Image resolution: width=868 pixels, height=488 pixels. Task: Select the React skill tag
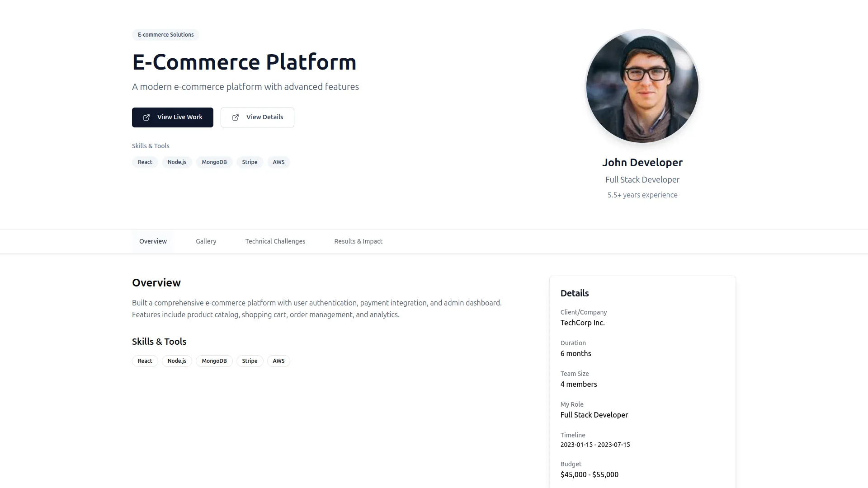[145, 162]
